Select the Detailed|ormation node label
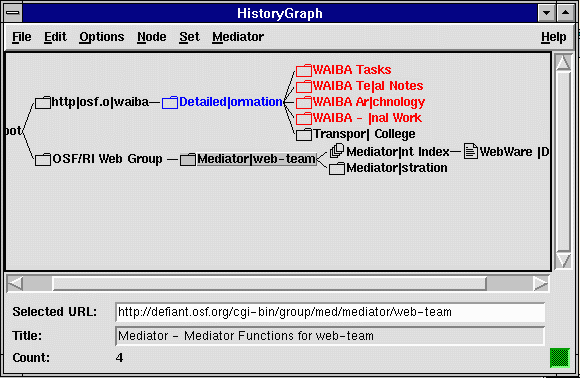The height and width of the screenshot is (378, 580). [x=231, y=102]
